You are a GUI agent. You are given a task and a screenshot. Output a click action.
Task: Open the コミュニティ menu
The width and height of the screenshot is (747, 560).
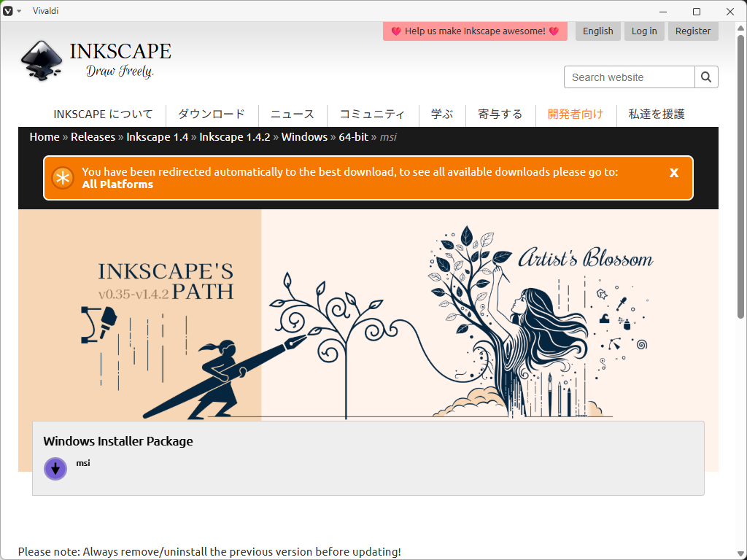pos(373,114)
